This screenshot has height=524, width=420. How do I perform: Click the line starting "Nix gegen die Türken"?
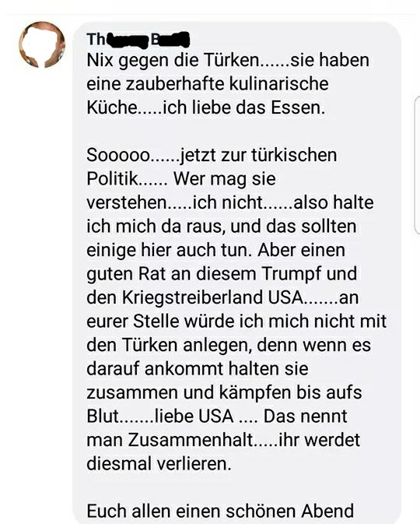(228, 61)
